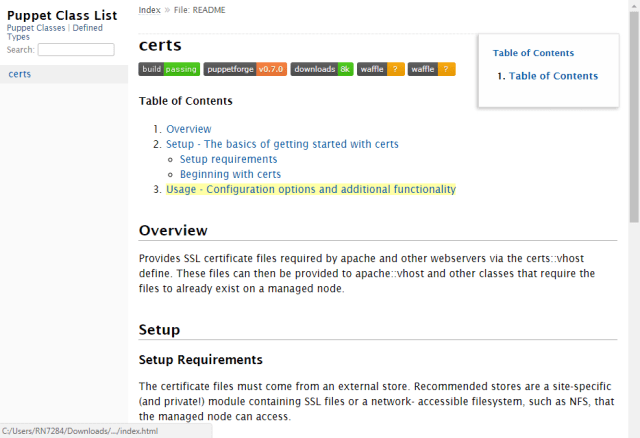Click the downloads 8k badge
Viewport: 640px width, 438px height.
(322, 69)
